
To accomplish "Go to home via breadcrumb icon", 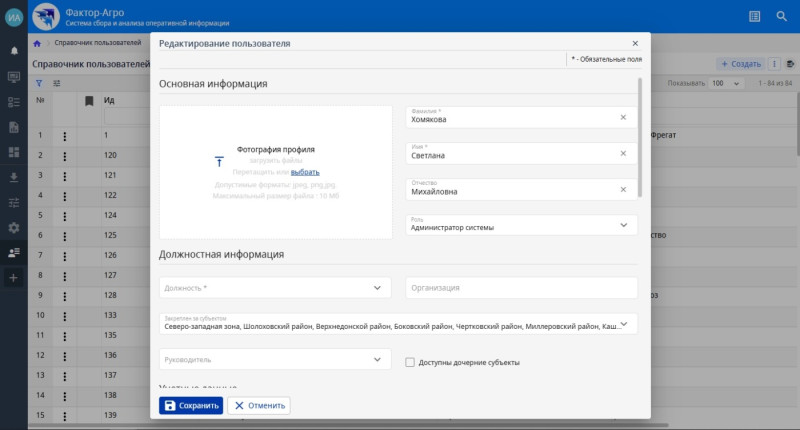I will click(37, 44).
